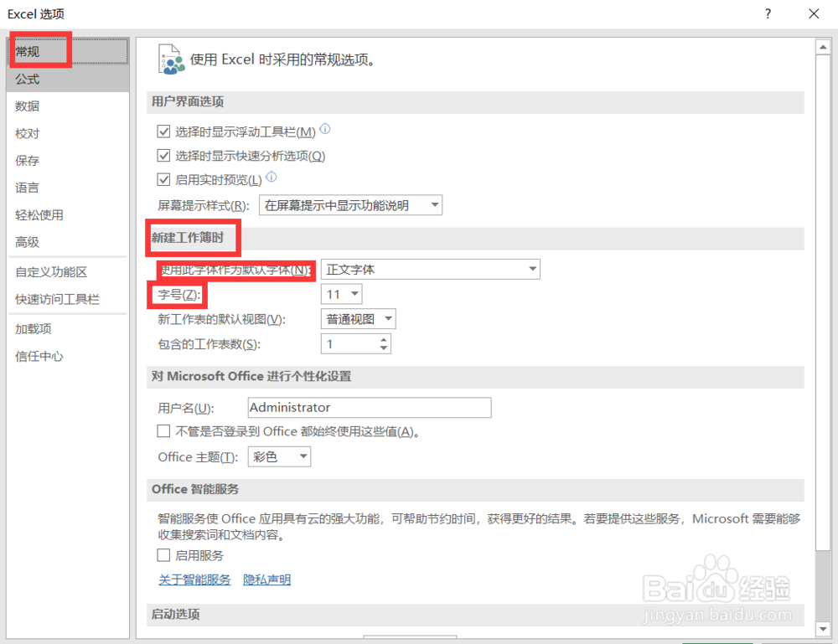838x644 pixels.
Task: Click the info icon beside 启用实时预览
Action: (x=272, y=177)
